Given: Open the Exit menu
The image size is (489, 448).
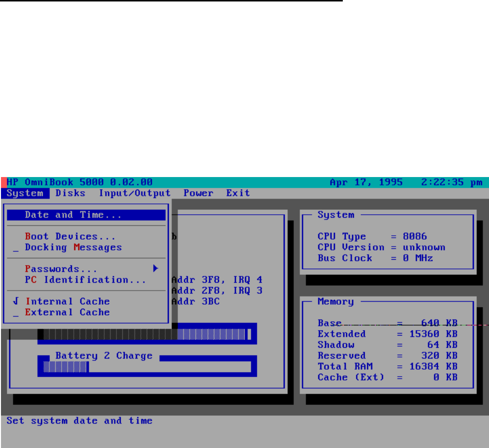Looking at the screenshot, I should tap(238, 193).
